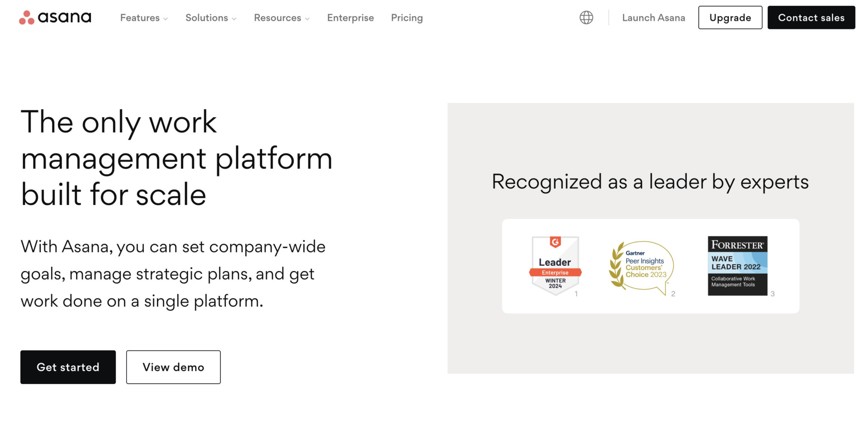The width and height of the screenshot is (868, 441).
Task: Click the Forrester Wave Leader 2022 badge
Action: (737, 266)
